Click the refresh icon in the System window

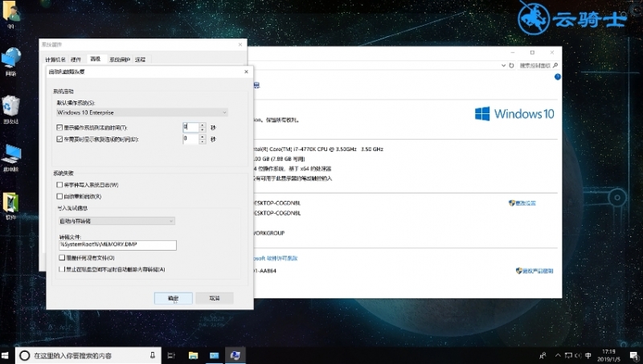pyautogui.click(x=511, y=65)
